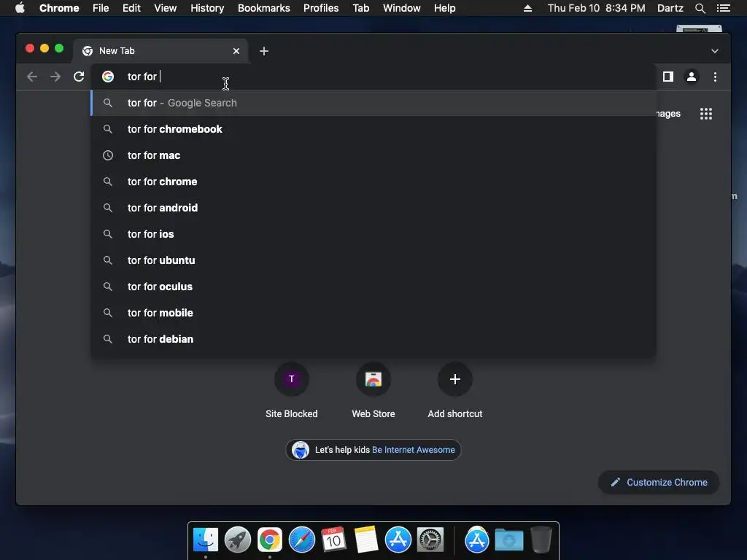Open the Tab menu
The width and height of the screenshot is (747, 560).
coord(360,8)
